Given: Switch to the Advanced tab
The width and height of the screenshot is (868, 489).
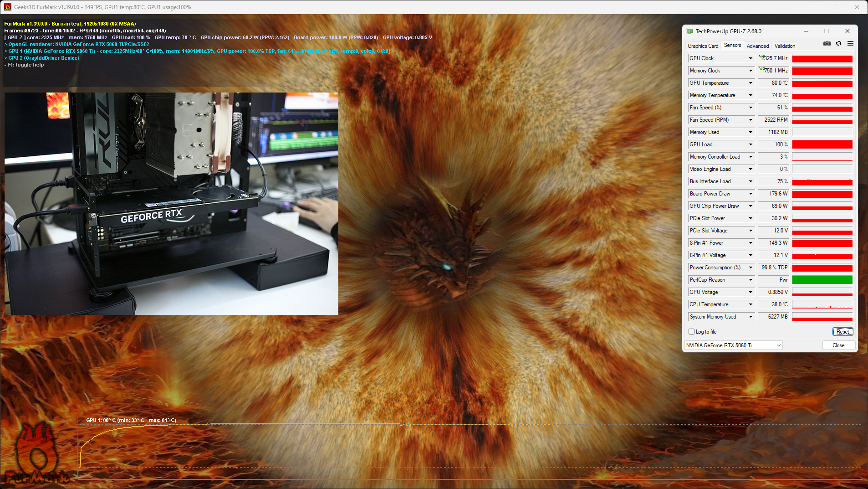Looking at the screenshot, I should click(x=757, y=46).
